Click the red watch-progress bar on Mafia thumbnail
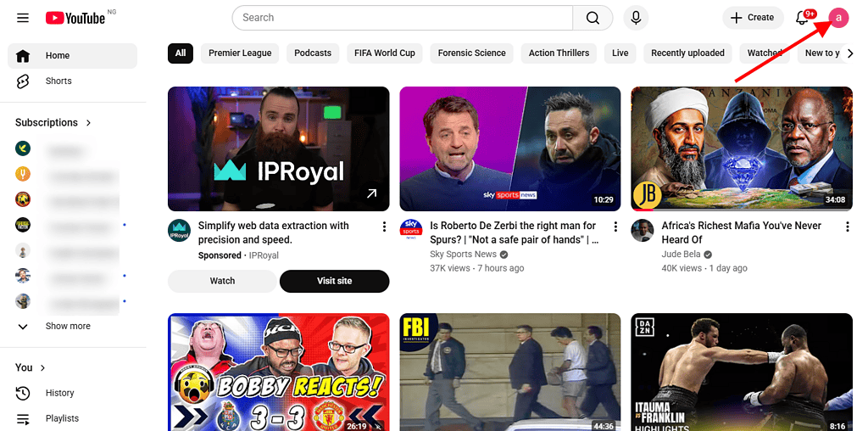The width and height of the screenshot is (868, 431). tap(643, 210)
